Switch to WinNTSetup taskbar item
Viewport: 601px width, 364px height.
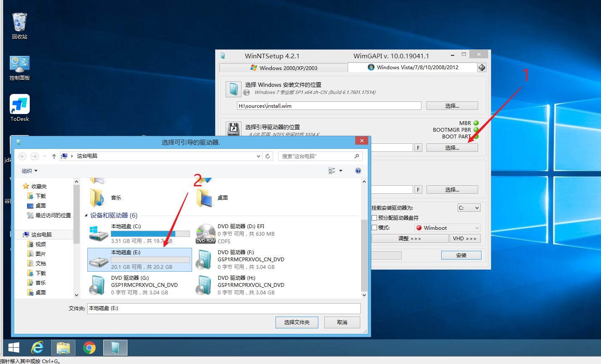(x=115, y=348)
